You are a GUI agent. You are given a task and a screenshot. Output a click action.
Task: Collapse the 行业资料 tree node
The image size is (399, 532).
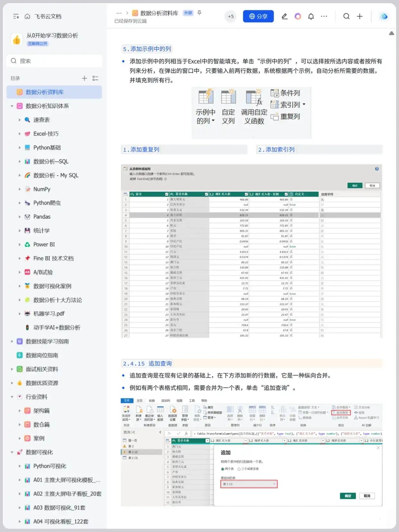click(x=12, y=397)
